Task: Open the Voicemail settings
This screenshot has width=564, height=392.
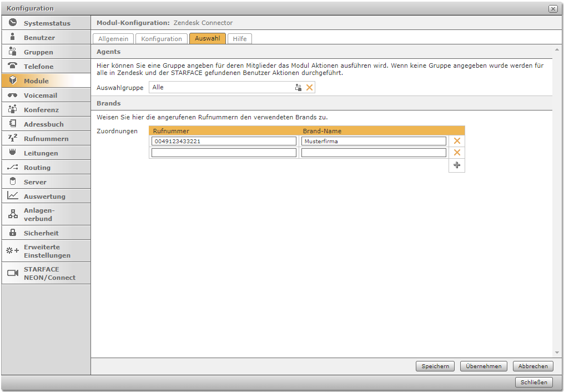Action: pyautogui.click(x=40, y=96)
